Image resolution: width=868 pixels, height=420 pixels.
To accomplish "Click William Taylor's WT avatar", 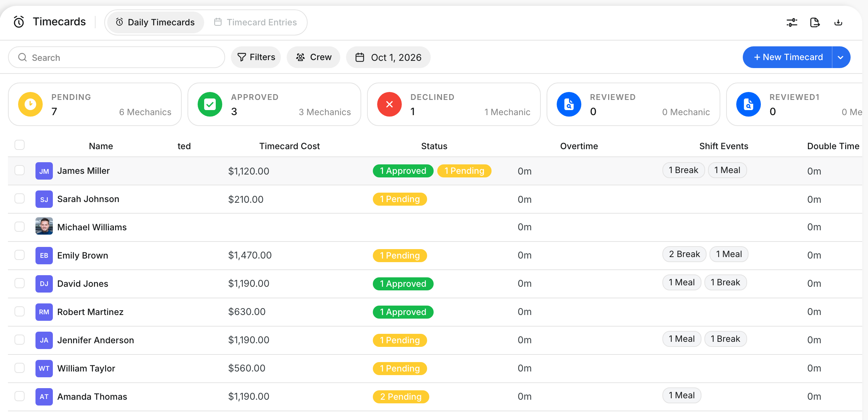I will pos(44,369).
